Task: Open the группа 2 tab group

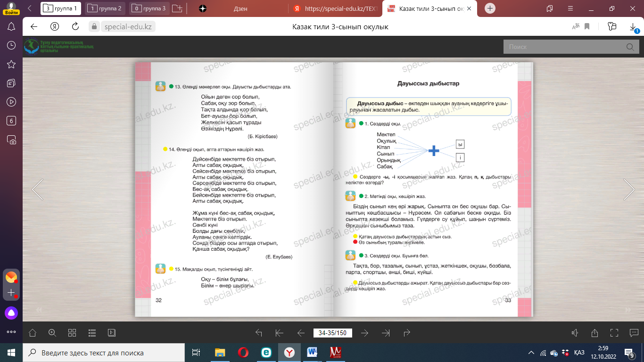Action: [105, 8]
